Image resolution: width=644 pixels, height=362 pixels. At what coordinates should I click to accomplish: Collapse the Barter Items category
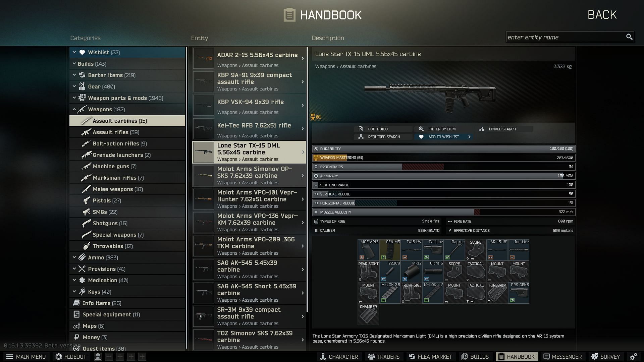tap(73, 75)
